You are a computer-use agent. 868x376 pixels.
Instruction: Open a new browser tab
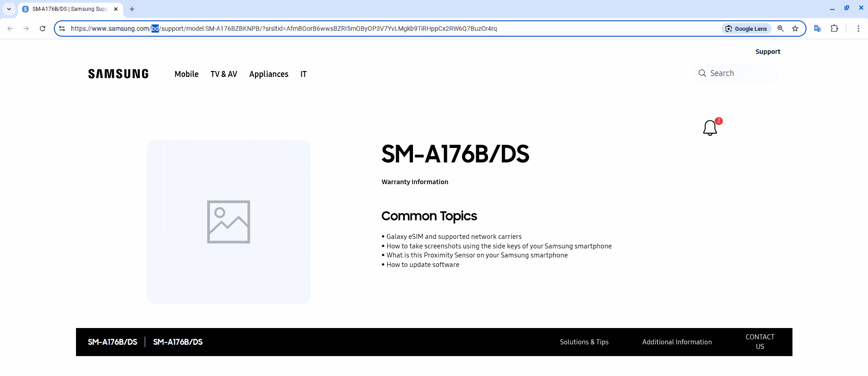tap(132, 9)
